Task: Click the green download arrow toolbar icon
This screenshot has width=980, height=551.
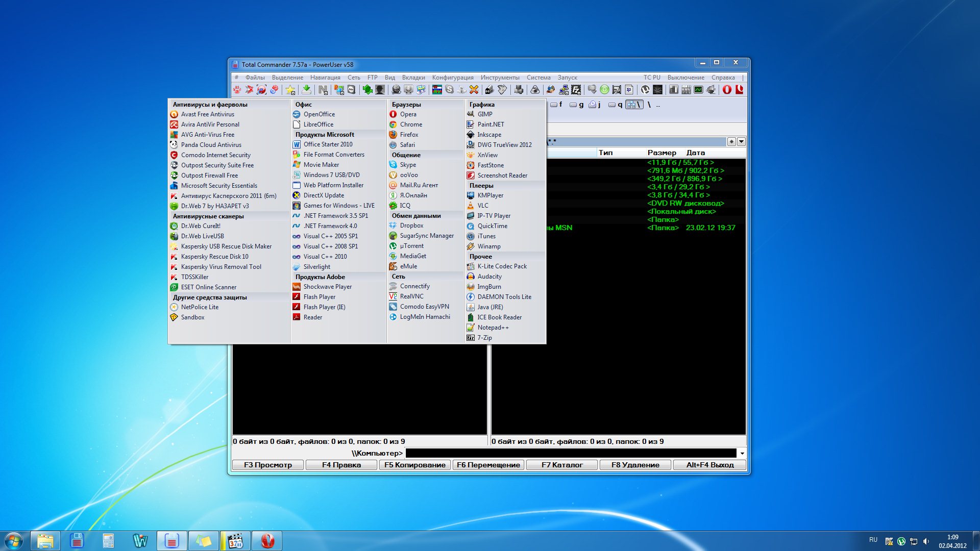Action: point(306,90)
